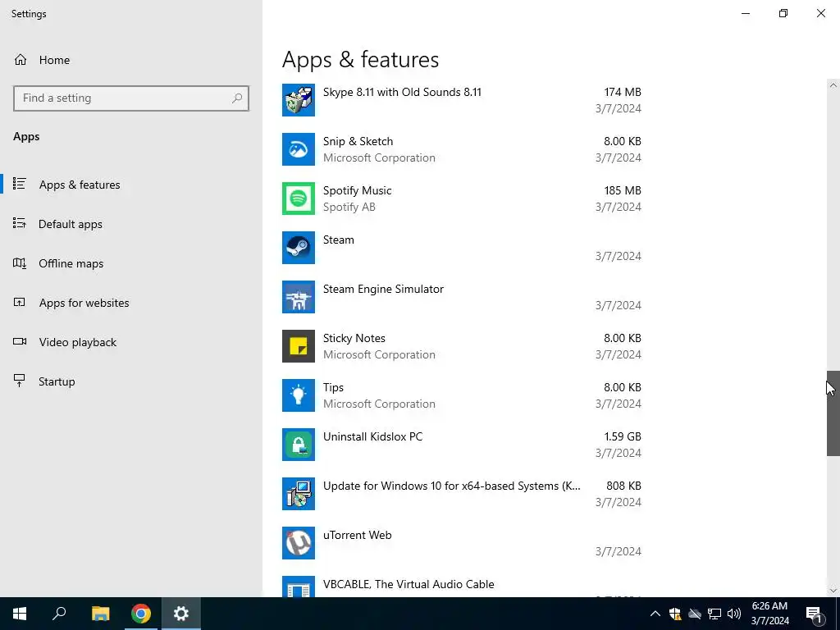Select the Sticky Notes entry
The height and width of the screenshot is (630, 840).
(462, 346)
